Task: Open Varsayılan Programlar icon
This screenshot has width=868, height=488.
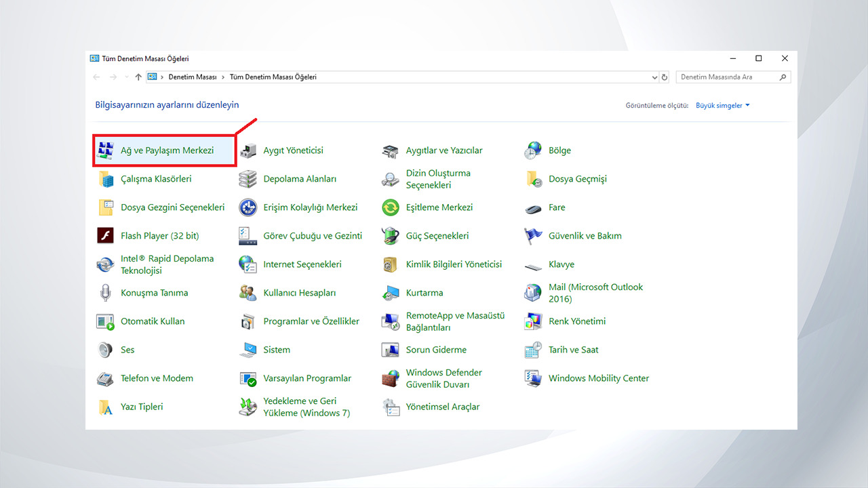Action: coord(248,378)
